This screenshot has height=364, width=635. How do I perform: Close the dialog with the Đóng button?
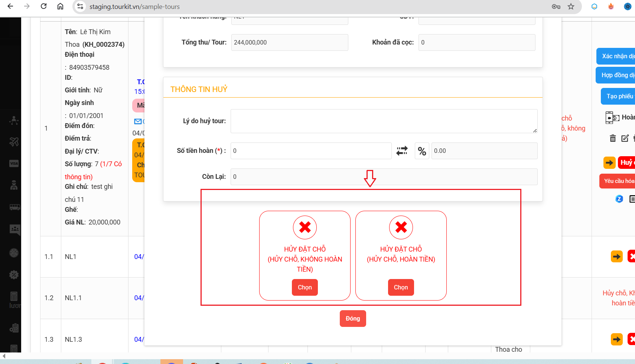pos(352,318)
